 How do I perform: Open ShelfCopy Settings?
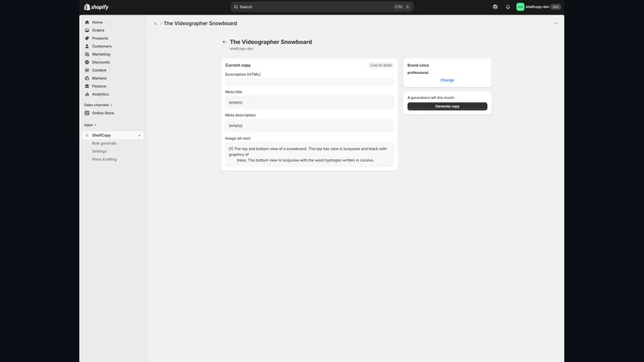[99, 151]
